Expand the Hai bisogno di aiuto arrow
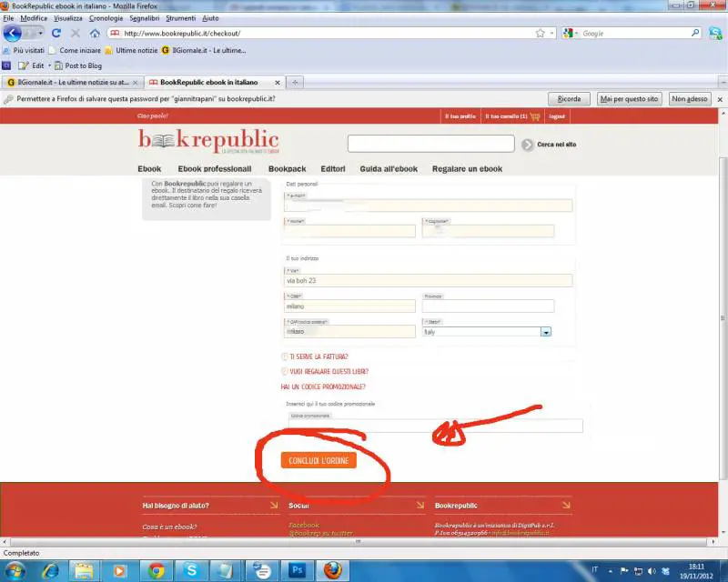728x582 pixels. [x=274, y=505]
